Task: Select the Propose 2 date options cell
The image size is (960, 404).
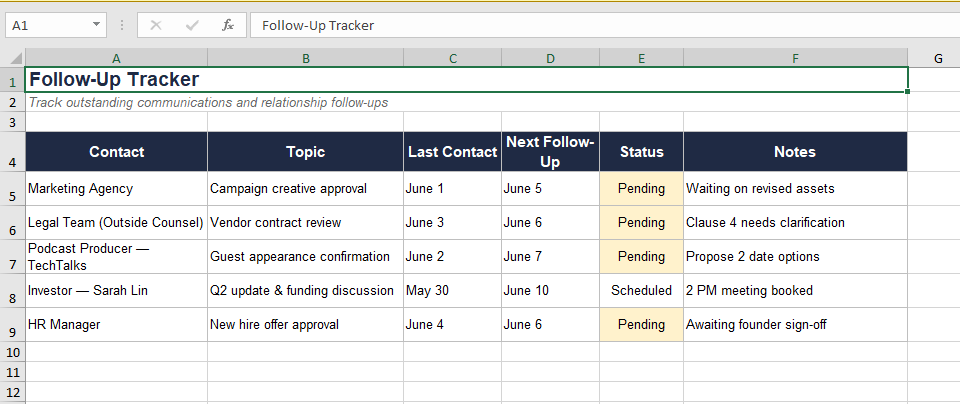Action: point(795,256)
